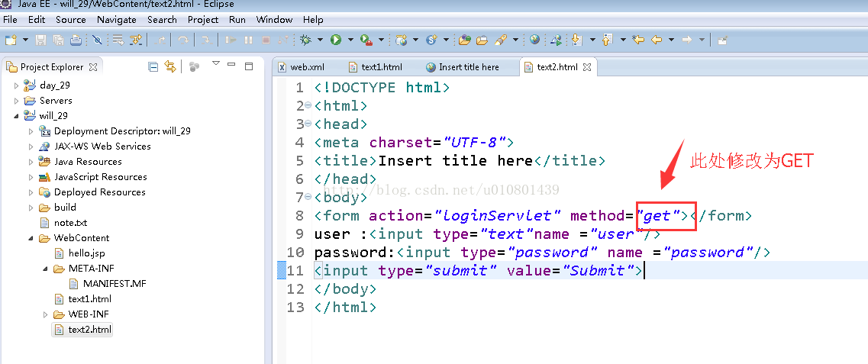This screenshot has width=868, height=364.
Task: Open the Debug dropdown arrow
Action: coord(320,40)
